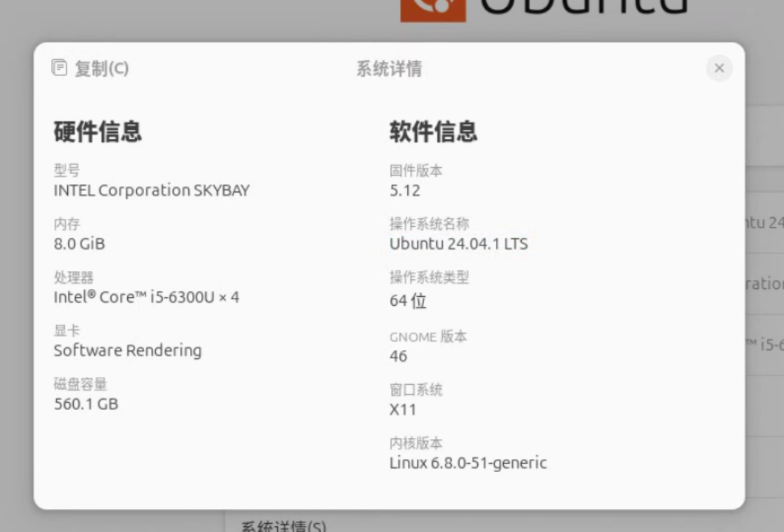Select the 5.12 firmware value
Viewport: 784px width, 532px height.
click(405, 191)
